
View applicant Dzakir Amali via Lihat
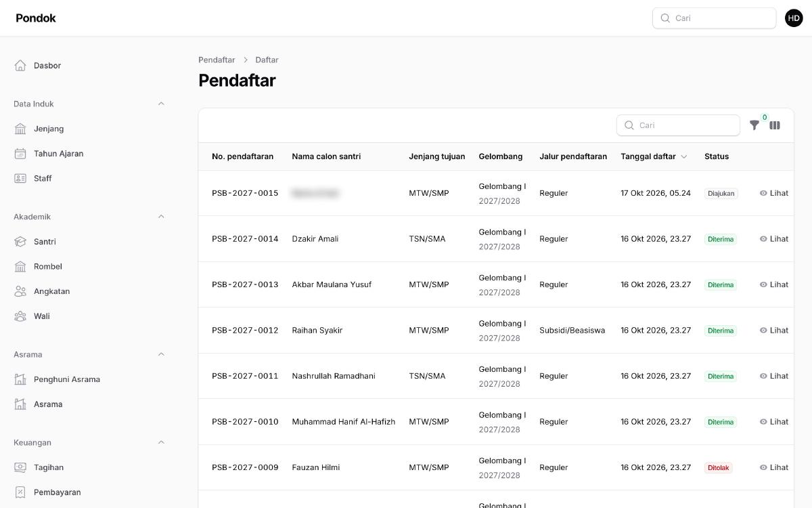point(774,239)
